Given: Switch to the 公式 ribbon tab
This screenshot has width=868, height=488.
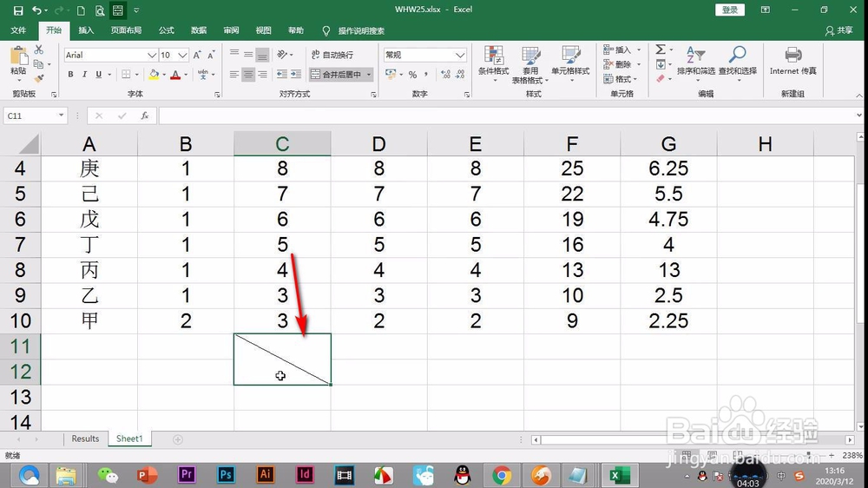Looking at the screenshot, I should click(x=166, y=30).
